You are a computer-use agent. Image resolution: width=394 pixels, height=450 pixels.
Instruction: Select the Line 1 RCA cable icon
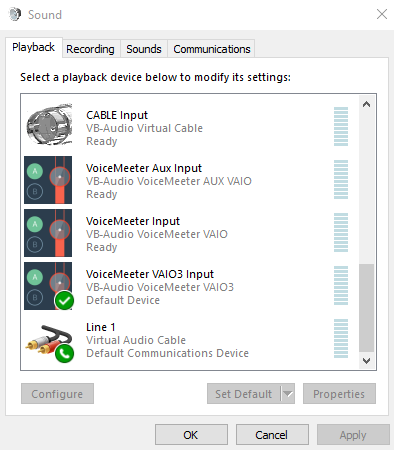click(x=49, y=342)
